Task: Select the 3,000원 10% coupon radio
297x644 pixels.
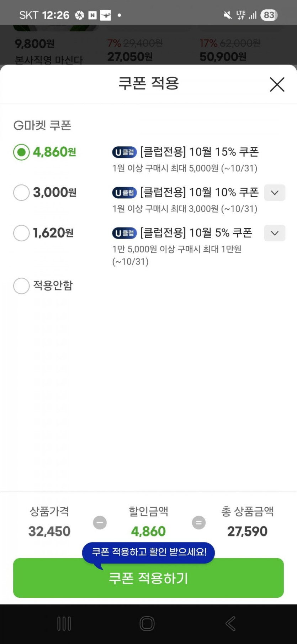Action: pyautogui.click(x=21, y=193)
